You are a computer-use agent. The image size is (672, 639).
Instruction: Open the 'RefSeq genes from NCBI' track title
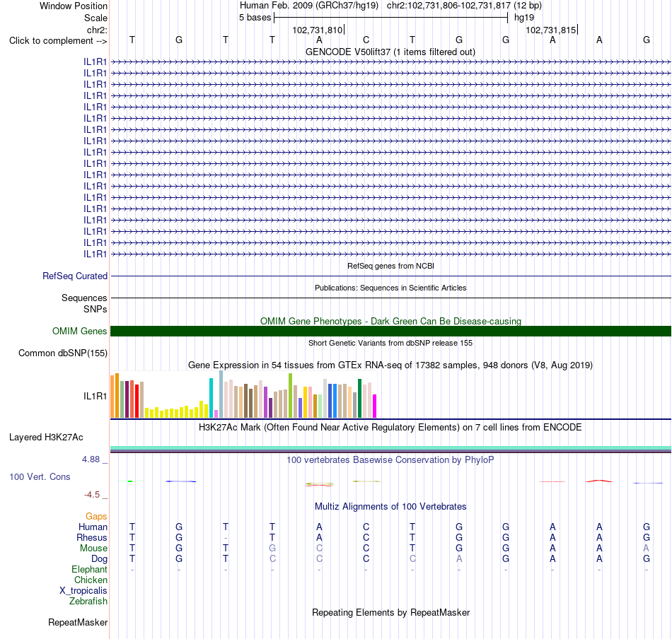click(x=390, y=266)
